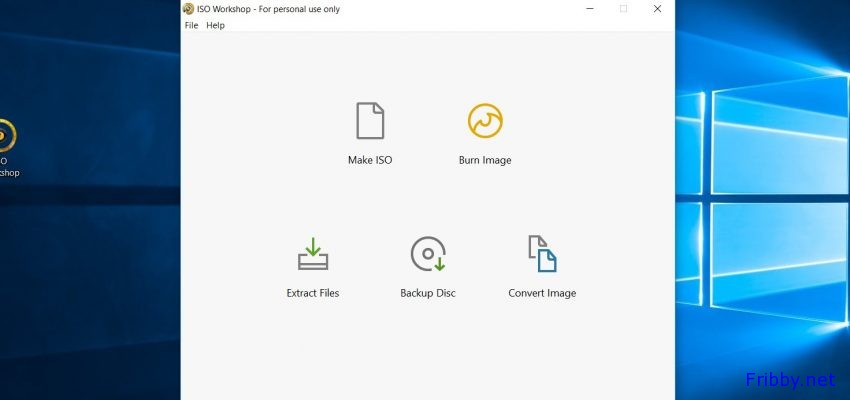This screenshot has height=400, width=850.
Task: Click the ISO Workshop title bar logo
Action: pyautogui.click(x=188, y=9)
